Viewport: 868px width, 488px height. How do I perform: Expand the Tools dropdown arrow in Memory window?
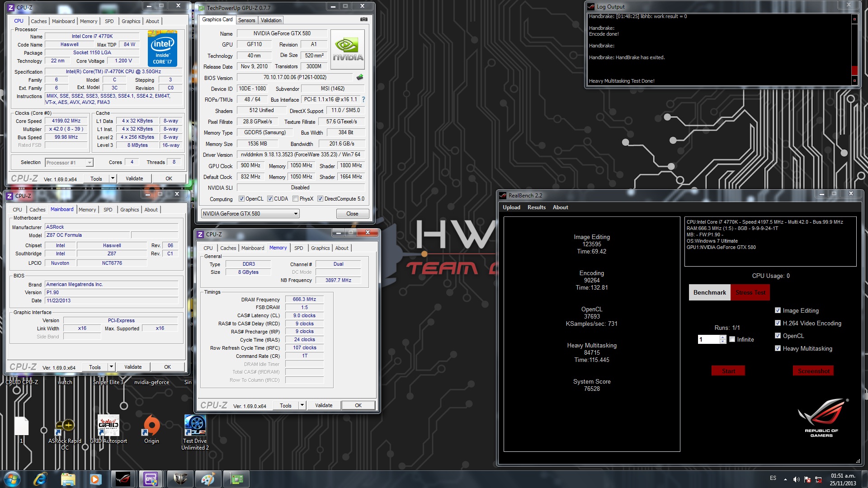pos(302,405)
